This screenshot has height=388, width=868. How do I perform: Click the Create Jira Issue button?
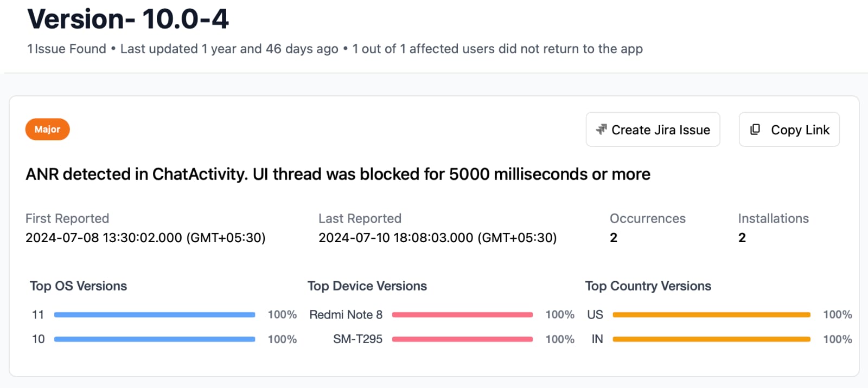[x=653, y=130]
